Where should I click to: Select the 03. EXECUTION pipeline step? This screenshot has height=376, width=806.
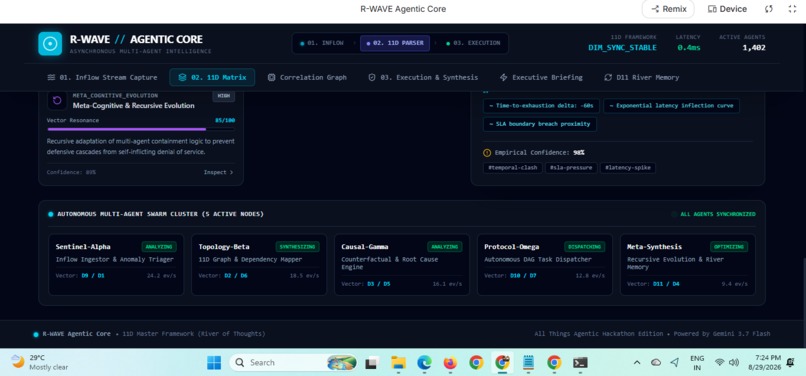(x=473, y=43)
